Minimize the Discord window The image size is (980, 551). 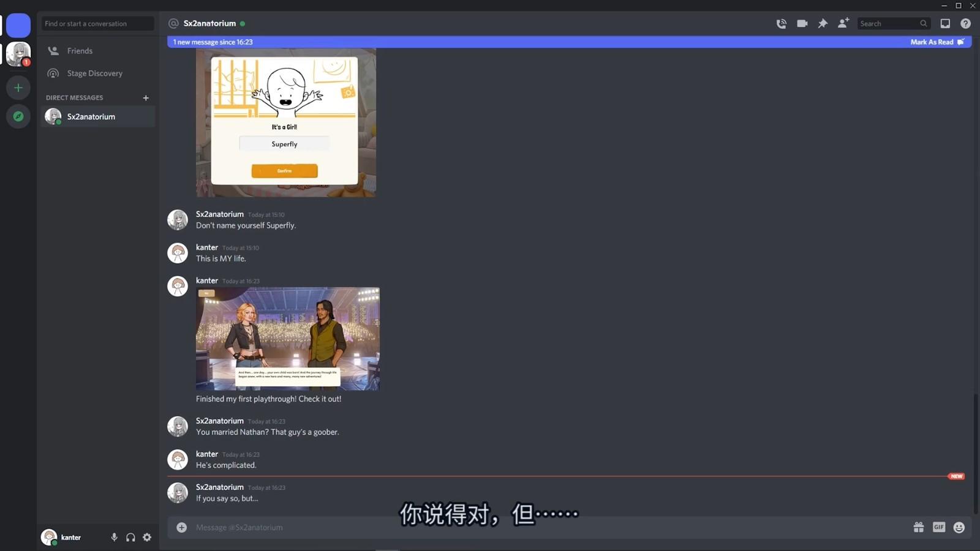point(944,6)
